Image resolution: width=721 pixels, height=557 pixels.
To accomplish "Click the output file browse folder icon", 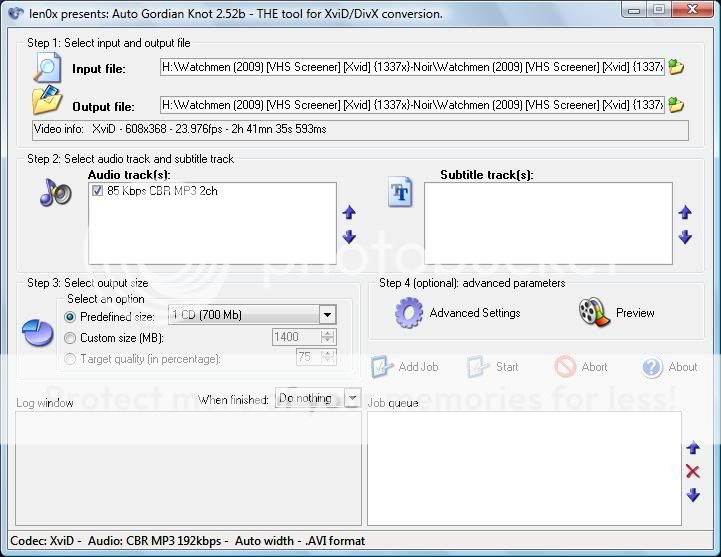I will click(676, 105).
